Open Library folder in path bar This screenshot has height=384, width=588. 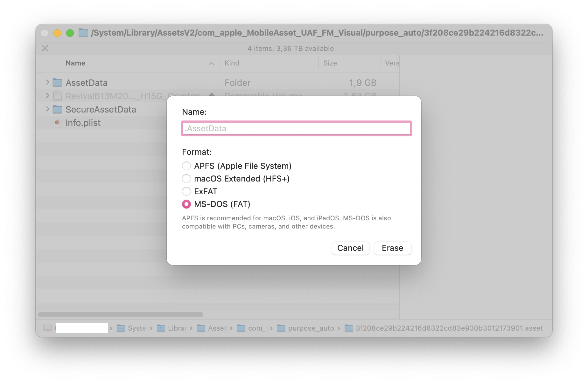pyautogui.click(x=172, y=328)
